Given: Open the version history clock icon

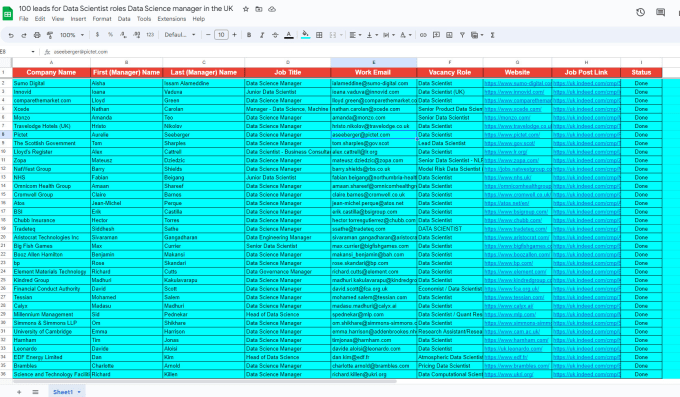Looking at the screenshot, I should pyautogui.click(x=641, y=12).
